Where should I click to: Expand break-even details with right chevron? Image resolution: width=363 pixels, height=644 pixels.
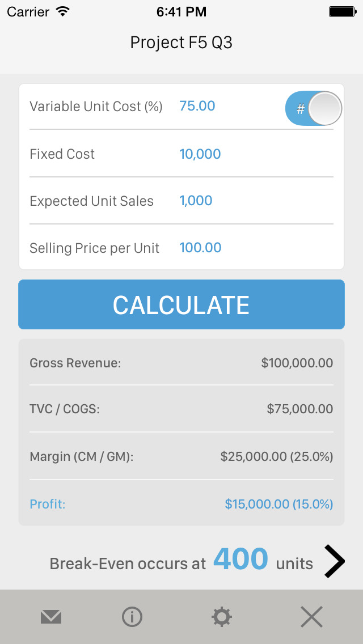[335, 561]
